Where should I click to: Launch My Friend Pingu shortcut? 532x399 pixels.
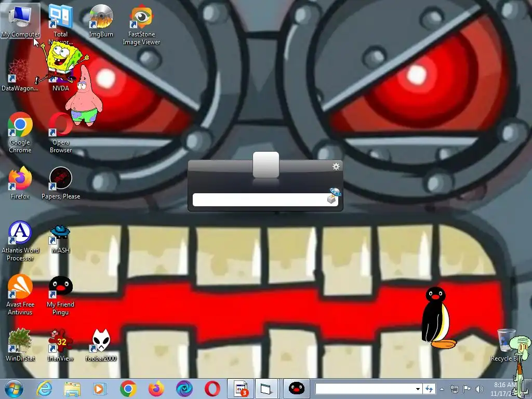click(x=61, y=295)
